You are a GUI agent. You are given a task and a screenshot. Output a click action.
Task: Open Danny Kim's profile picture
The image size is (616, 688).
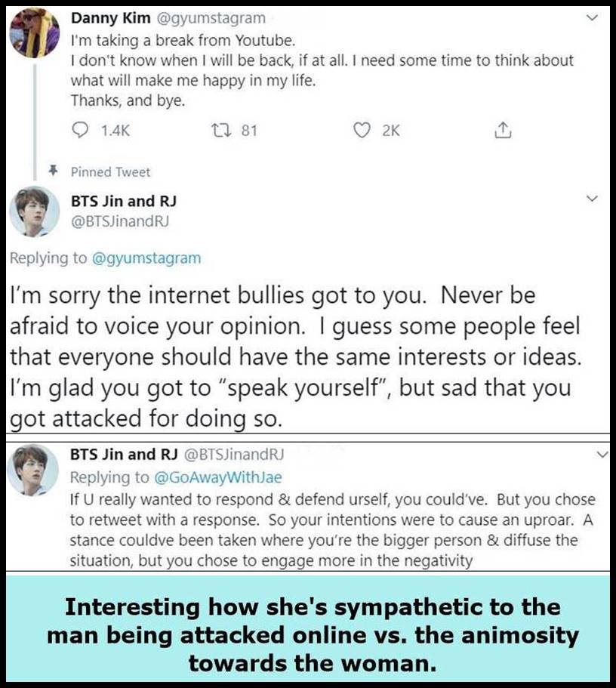pyautogui.click(x=34, y=32)
